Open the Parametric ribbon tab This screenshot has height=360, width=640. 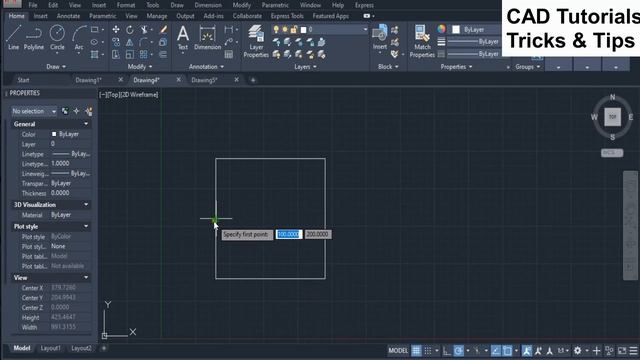tap(102, 16)
